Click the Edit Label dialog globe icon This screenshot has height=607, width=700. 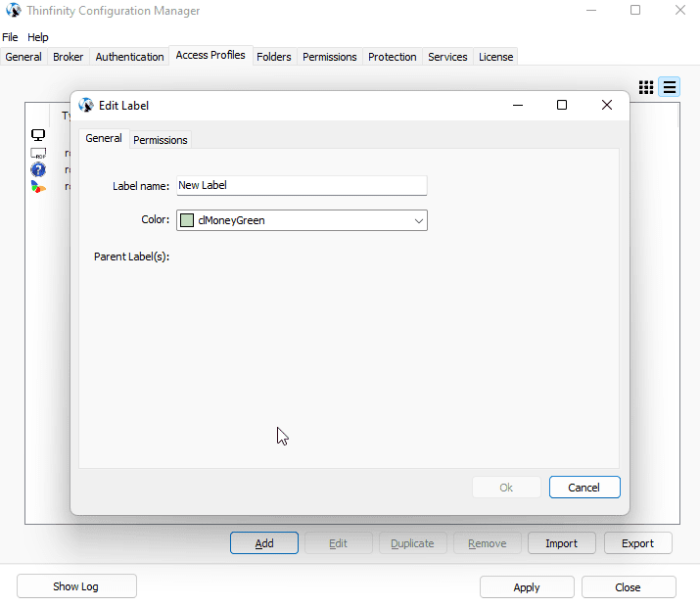coord(86,106)
